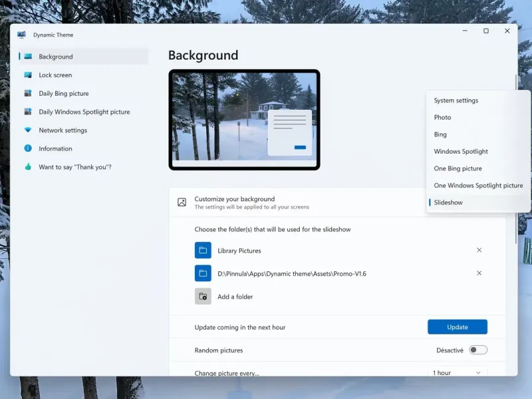The height and width of the screenshot is (399, 532).
Task: Click the Library Pictures folder name
Action: click(239, 251)
